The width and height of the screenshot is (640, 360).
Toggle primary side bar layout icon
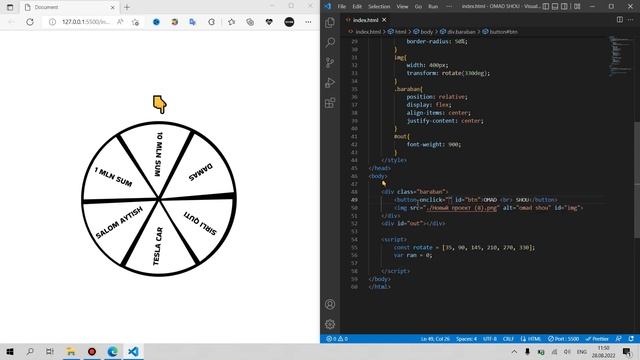click(546, 7)
